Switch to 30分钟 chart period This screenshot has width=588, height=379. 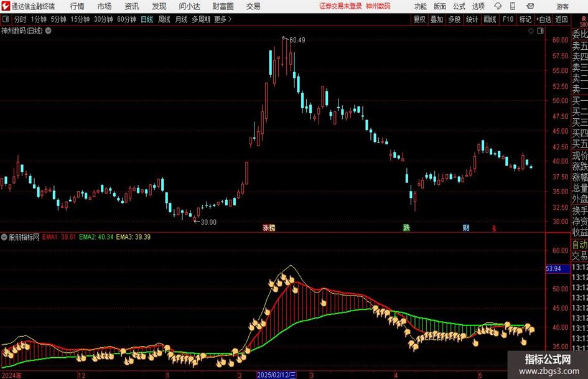[x=103, y=19]
